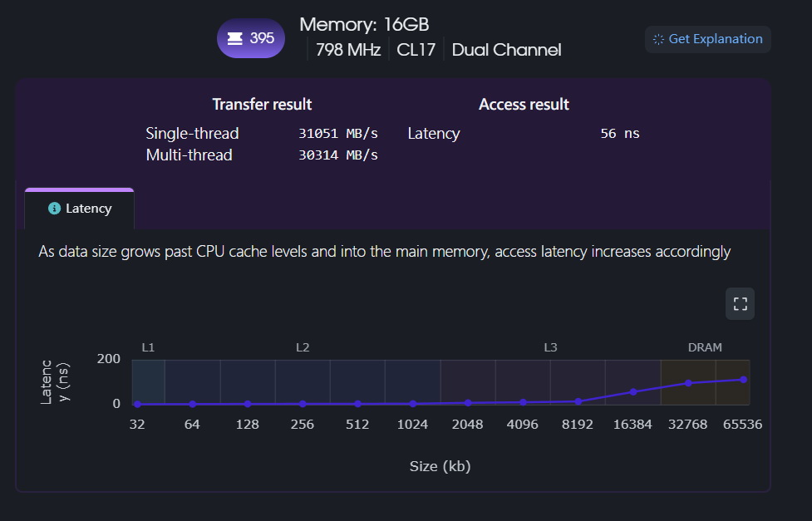Image resolution: width=812 pixels, height=521 pixels.
Task: Click the Latency 56 ns value
Action: click(x=620, y=134)
